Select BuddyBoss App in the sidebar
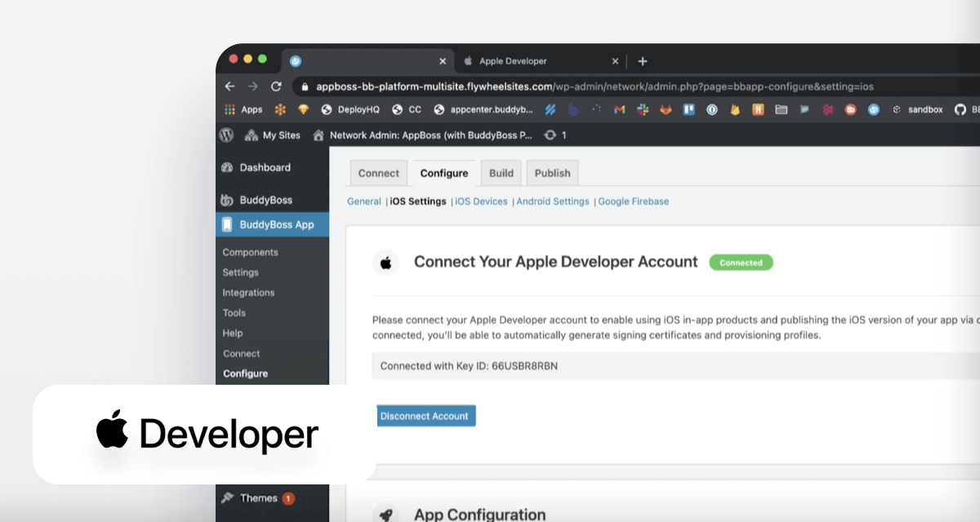This screenshot has height=522, width=980. (272, 225)
